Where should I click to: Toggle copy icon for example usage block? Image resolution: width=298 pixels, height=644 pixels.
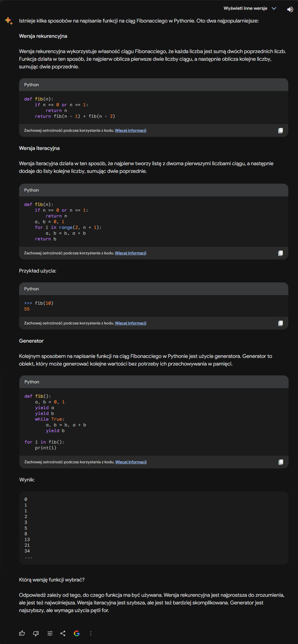coord(280,323)
